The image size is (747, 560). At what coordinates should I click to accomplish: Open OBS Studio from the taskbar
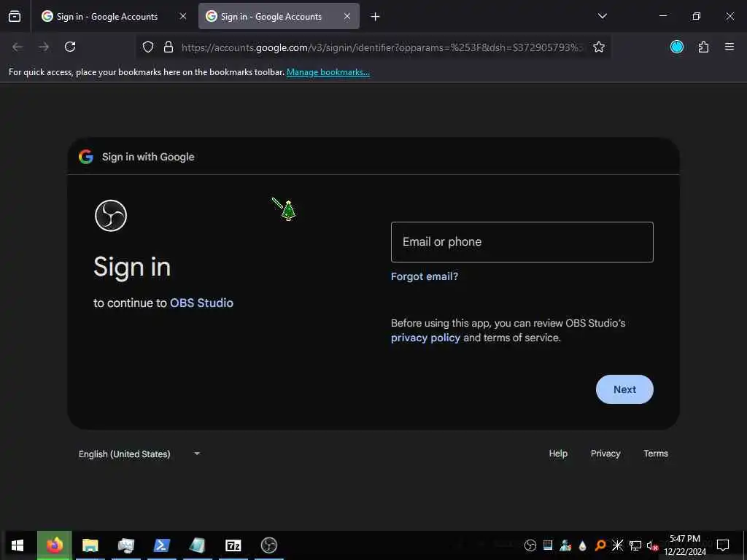coord(269,545)
